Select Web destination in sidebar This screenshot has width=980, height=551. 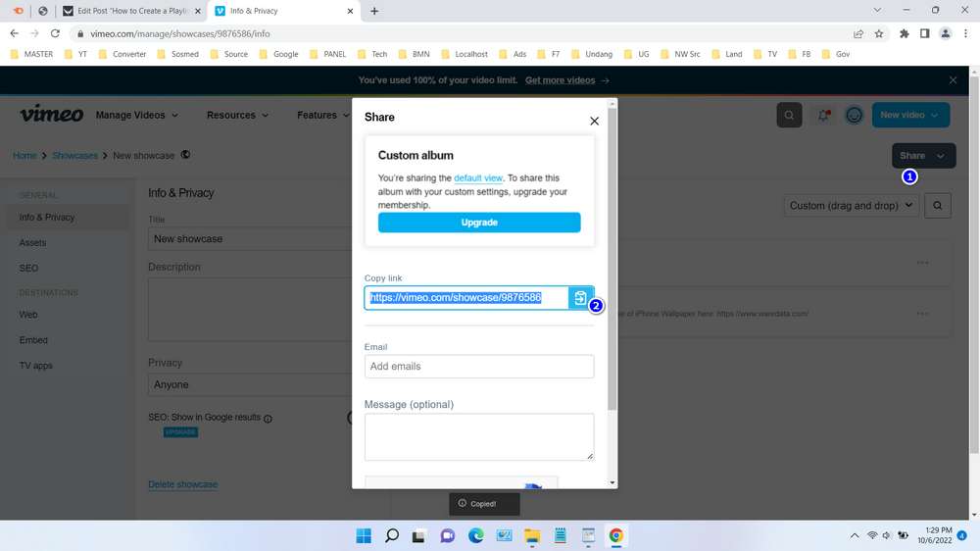coord(28,315)
